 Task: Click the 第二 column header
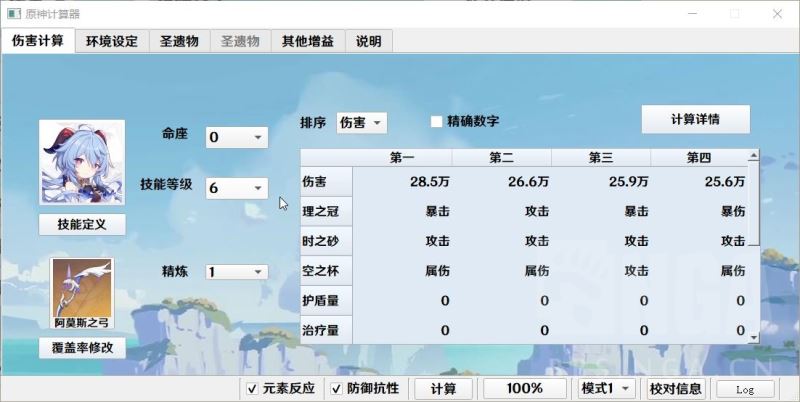tap(501, 158)
